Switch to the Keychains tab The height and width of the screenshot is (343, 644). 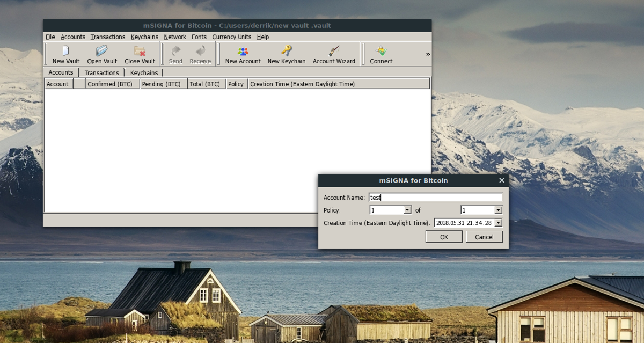pos(144,73)
